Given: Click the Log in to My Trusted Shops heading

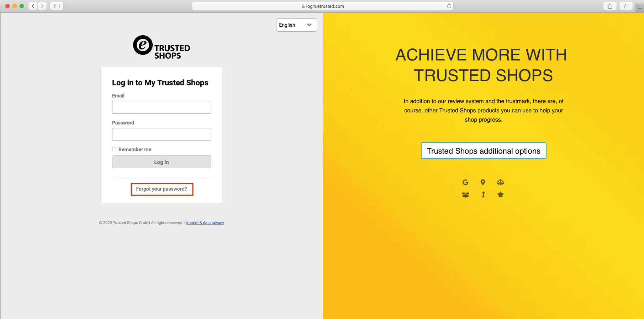Looking at the screenshot, I should 160,83.
